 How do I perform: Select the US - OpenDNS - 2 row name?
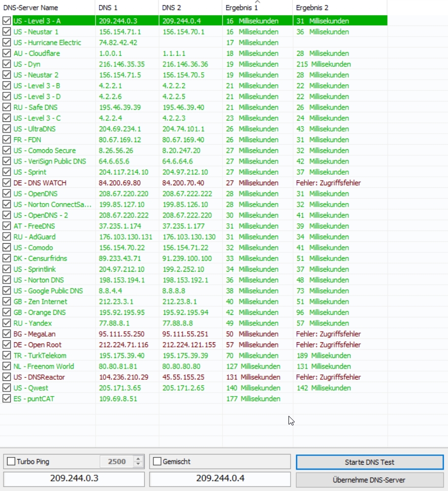coord(41,215)
